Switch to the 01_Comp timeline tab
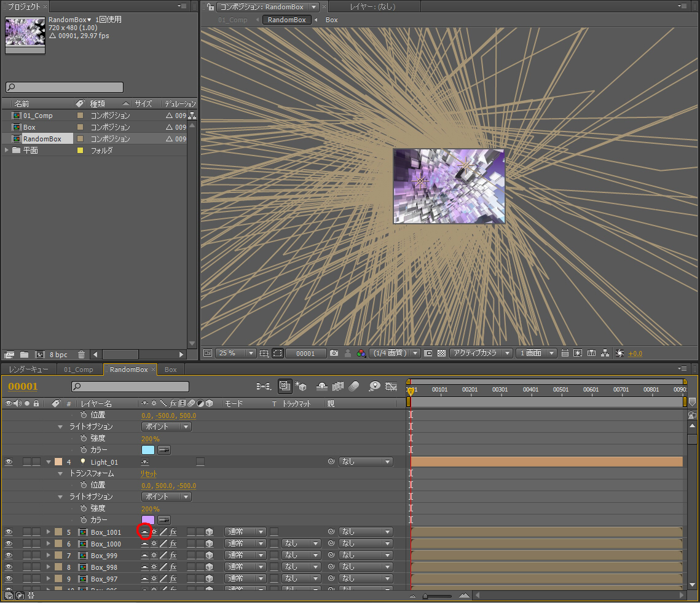The width and height of the screenshot is (700, 603). 79,369
